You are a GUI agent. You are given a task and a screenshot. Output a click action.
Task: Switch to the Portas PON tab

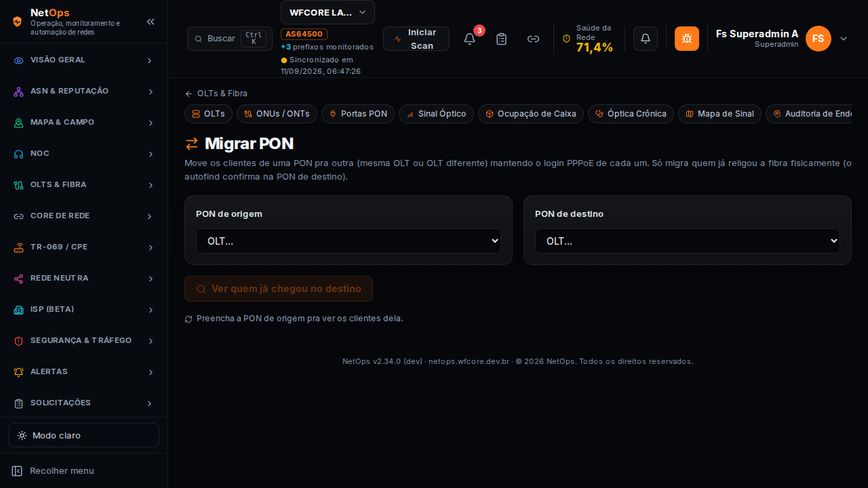tap(358, 114)
